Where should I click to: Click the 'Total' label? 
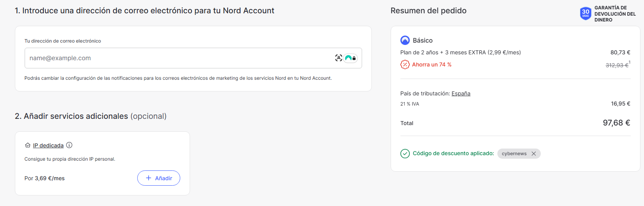pyautogui.click(x=407, y=123)
